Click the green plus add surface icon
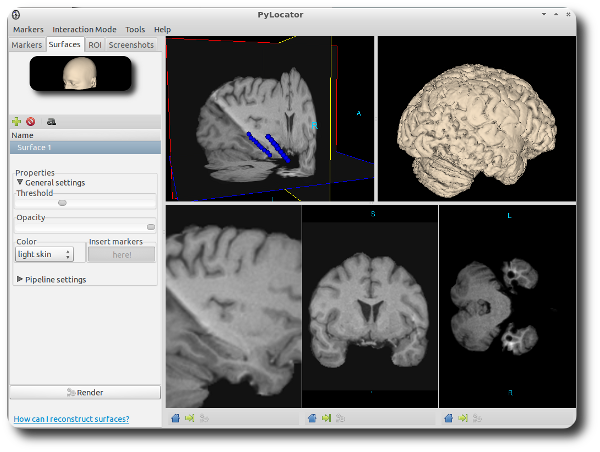 tap(16, 121)
